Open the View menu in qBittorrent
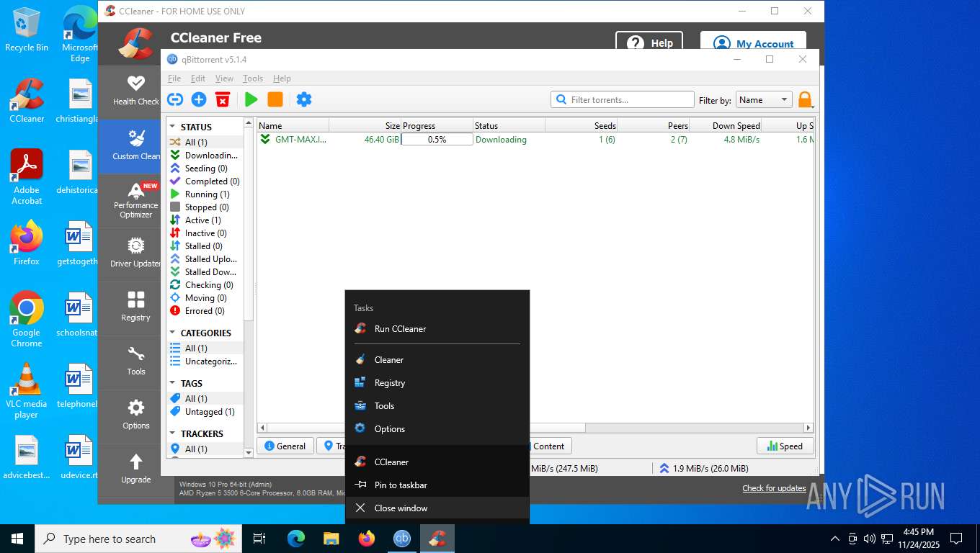The width and height of the screenshot is (980, 553). coord(224,78)
